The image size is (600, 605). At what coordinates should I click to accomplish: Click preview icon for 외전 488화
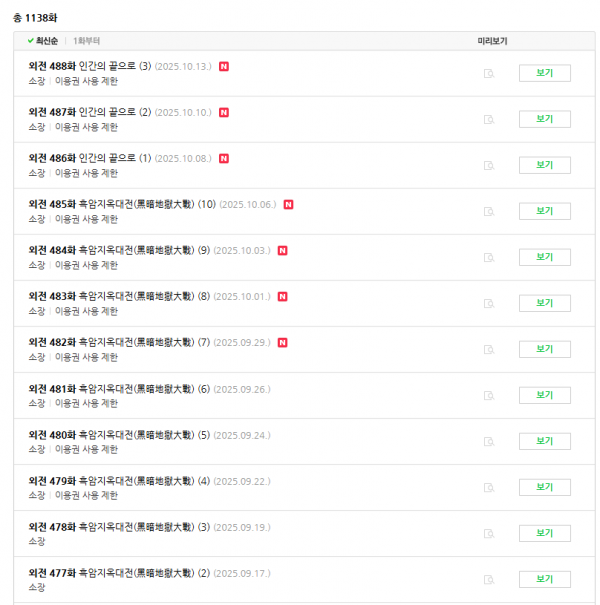point(489,74)
